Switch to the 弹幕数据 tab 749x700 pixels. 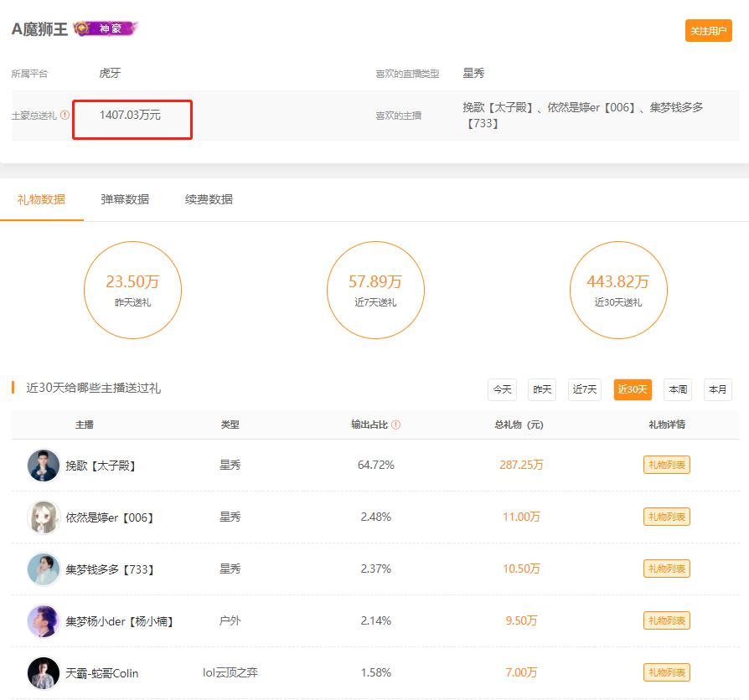pos(125,199)
